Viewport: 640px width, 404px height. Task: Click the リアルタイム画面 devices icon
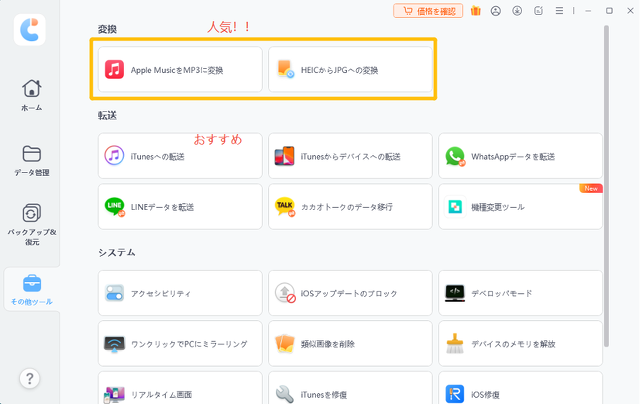tap(114, 395)
